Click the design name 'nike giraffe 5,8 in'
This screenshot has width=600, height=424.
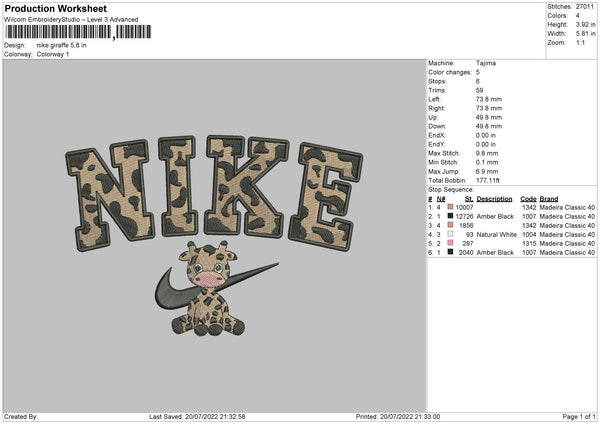pos(62,45)
